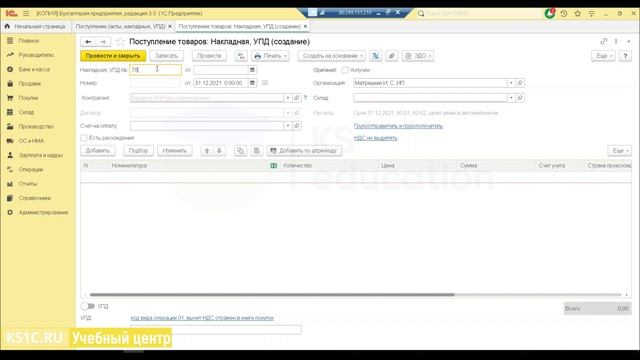Get link to document icon

(604, 41)
